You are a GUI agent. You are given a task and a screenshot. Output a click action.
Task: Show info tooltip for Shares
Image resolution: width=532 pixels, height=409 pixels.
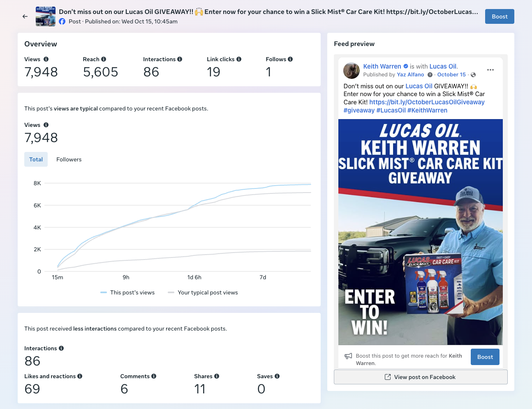[217, 376]
